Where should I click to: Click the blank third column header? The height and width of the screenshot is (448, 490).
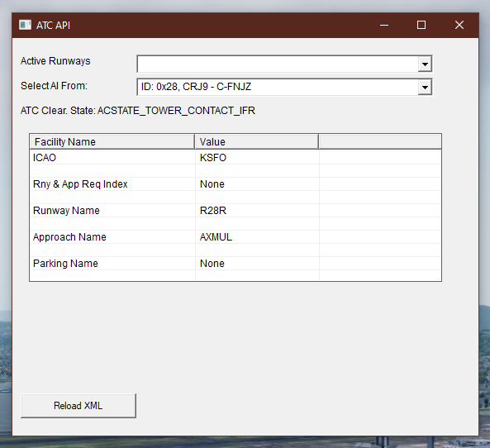click(x=380, y=141)
